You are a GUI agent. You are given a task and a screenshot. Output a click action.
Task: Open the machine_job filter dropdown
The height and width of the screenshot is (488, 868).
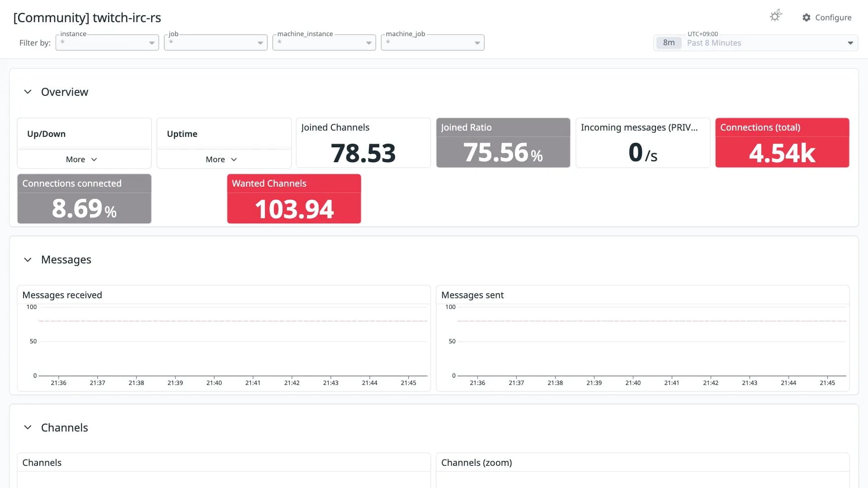[433, 42]
